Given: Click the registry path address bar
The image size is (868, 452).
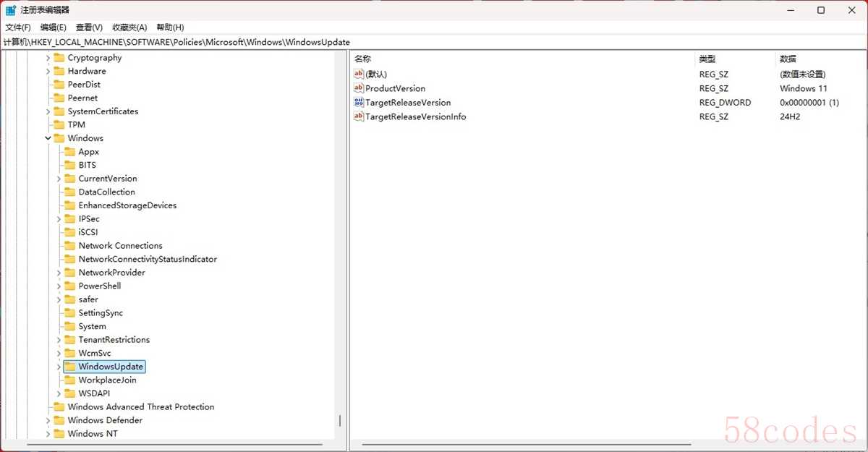Looking at the screenshot, I should click(434, 42).
